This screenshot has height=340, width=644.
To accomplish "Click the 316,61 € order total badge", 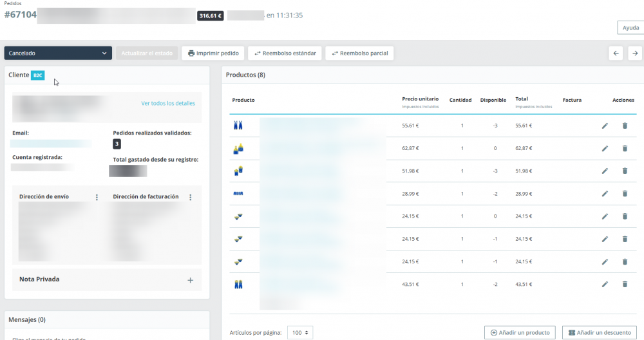I will point(211,15).
